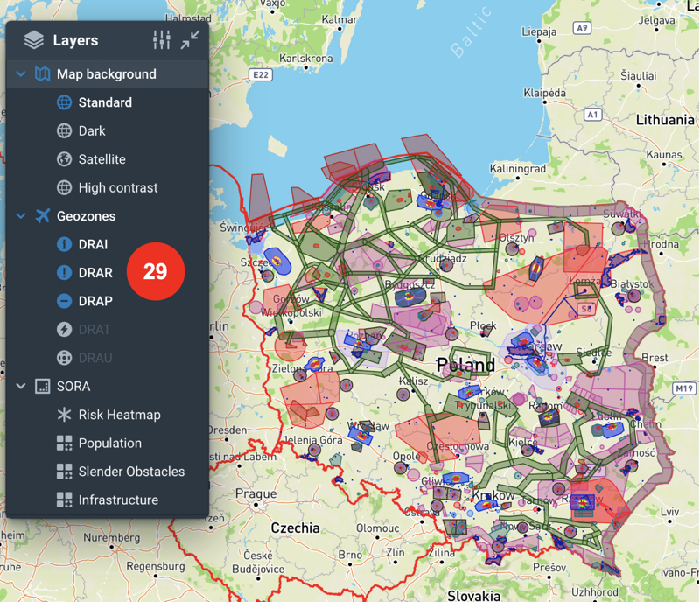Toggle the DRAI geozone layer

[x=93, y=244]
